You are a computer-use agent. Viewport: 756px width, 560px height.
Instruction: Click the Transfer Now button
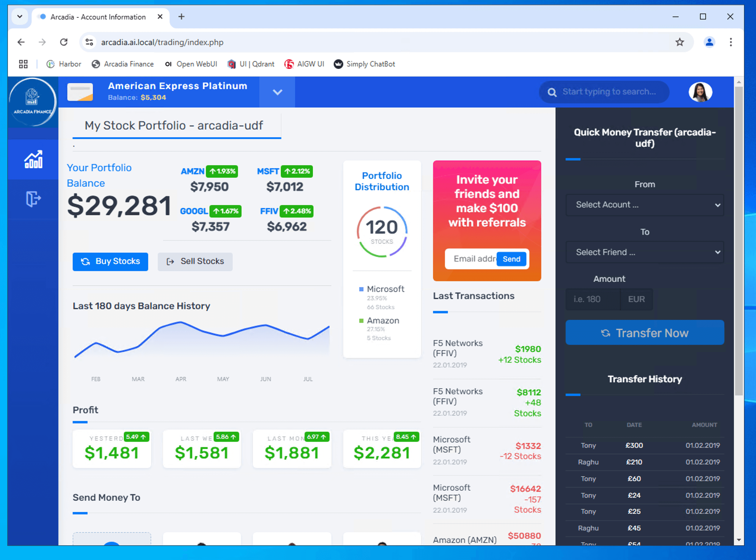tap(644, 333)
